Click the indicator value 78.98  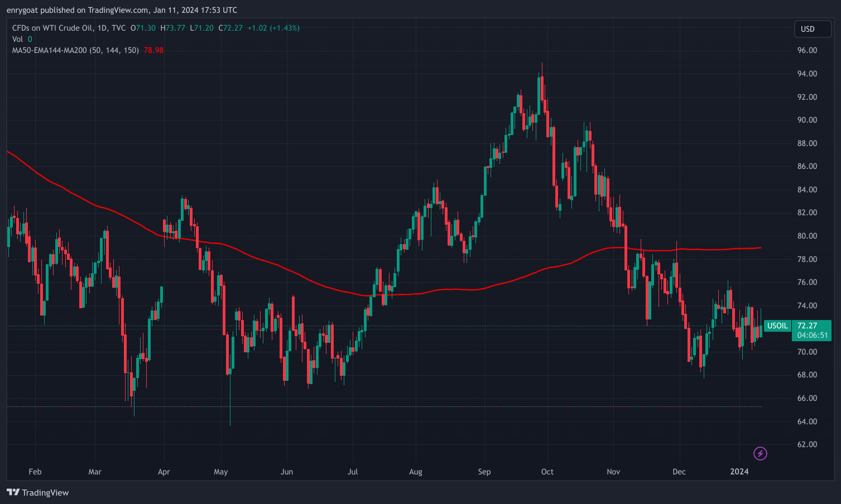153,50
